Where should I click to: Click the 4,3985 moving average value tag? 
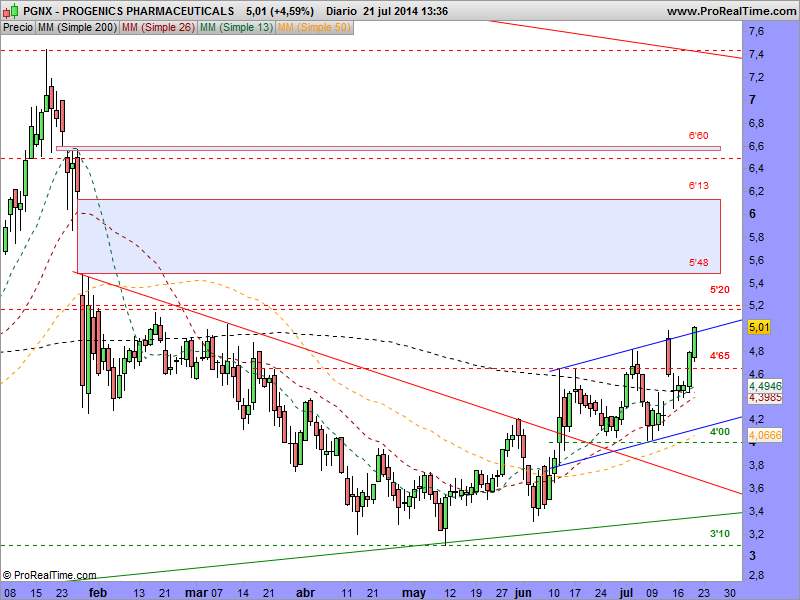(x=765, y=397)
